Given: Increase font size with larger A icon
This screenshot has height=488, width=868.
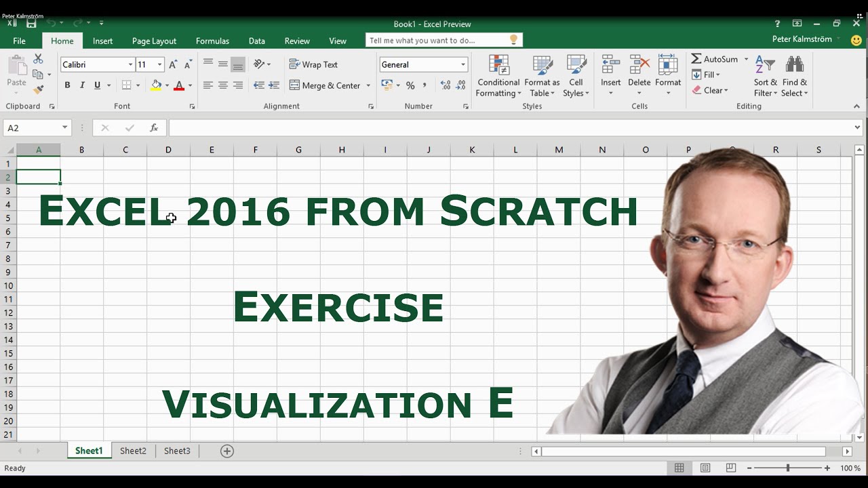Looking at the screenshot, I should coord(173,64).
